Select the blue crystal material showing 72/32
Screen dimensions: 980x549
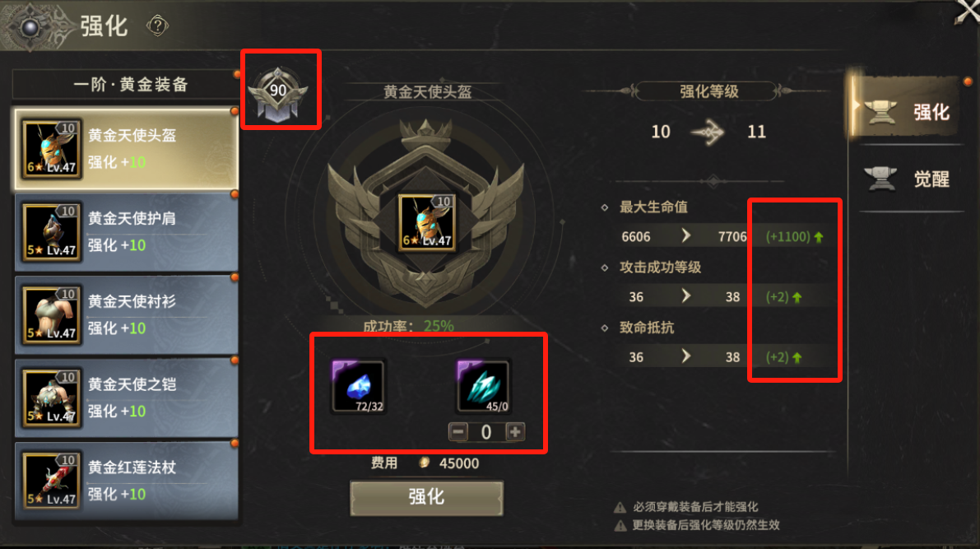[x=358, y=386]
